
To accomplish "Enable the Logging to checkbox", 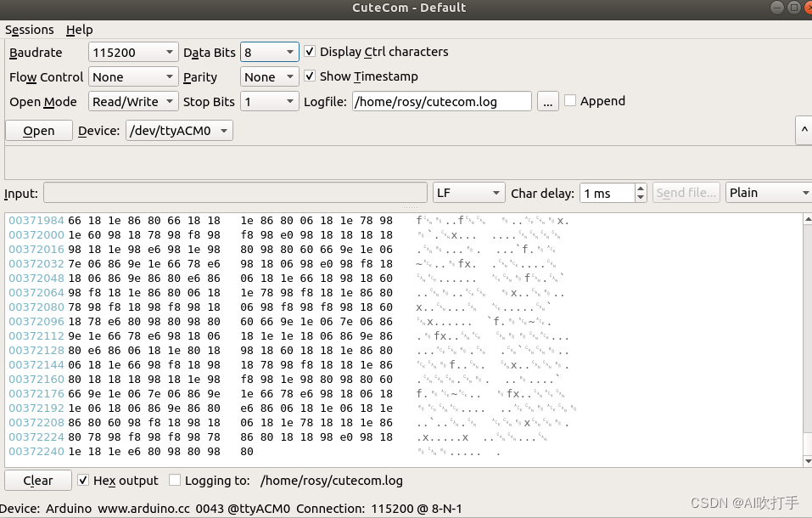I will (175, 480).
